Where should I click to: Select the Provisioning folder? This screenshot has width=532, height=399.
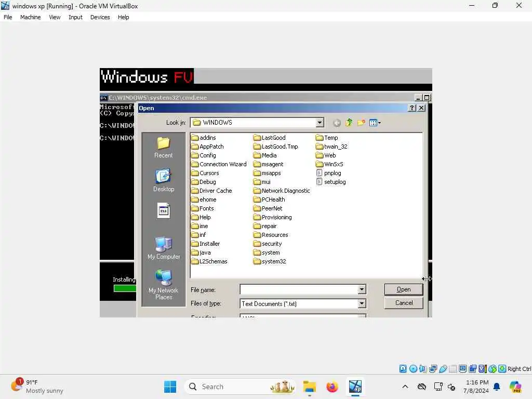[273, 217]
